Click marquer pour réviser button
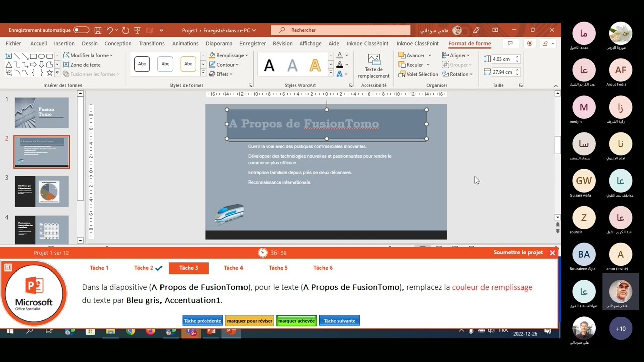 (250, 321)
